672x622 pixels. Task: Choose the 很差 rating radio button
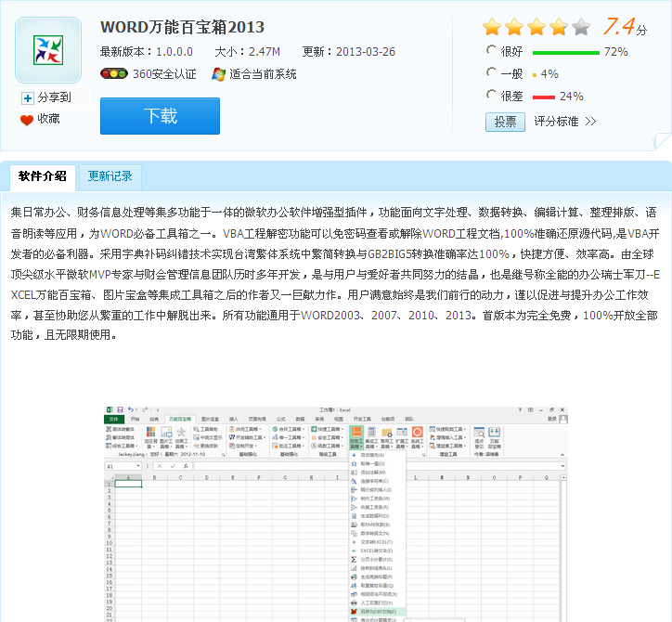pyautogui.click(x=491, y=95)
